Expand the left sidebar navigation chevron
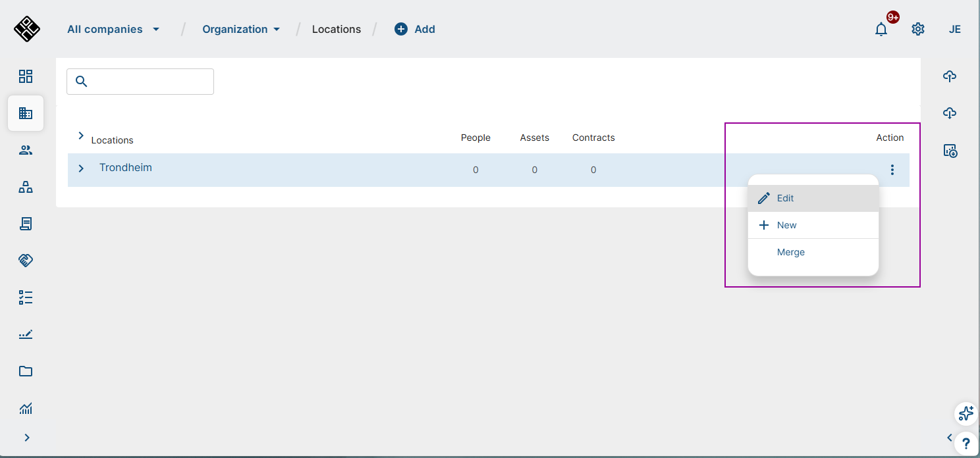The height and width of the screenshot is (458, 980). [27, 438]
